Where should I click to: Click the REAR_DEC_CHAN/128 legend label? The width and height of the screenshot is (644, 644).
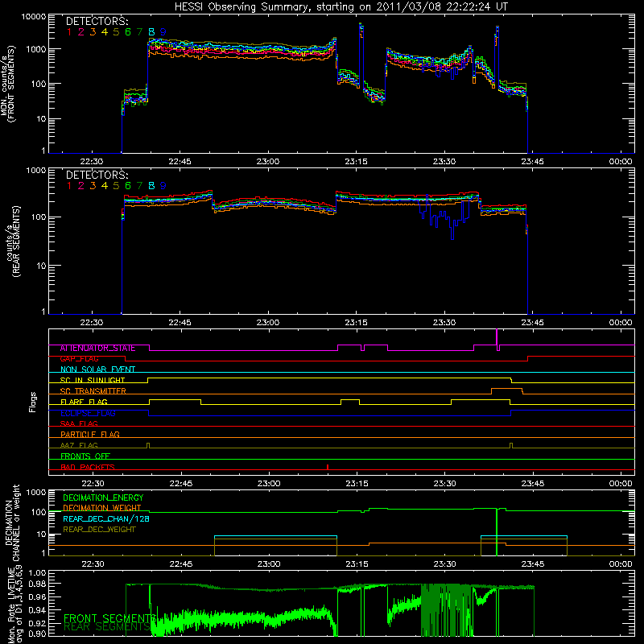(x=106, y=519)
